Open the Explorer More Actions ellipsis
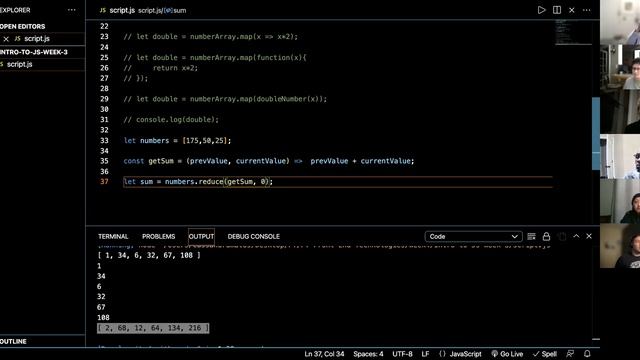Image resolution: width=640 pixels, height=360 pixels. coord(71,10)
